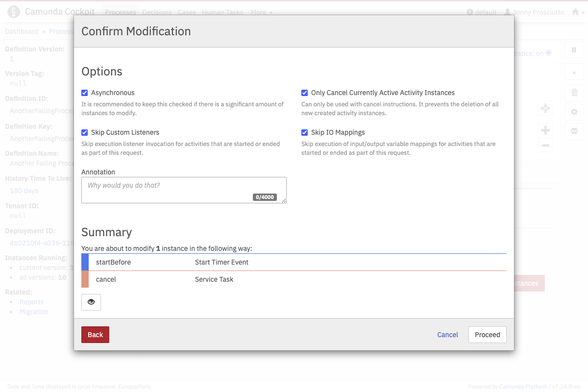Click the minus zoom-out icon on diagram
The image size is (588, 392).
click(545, 146)
